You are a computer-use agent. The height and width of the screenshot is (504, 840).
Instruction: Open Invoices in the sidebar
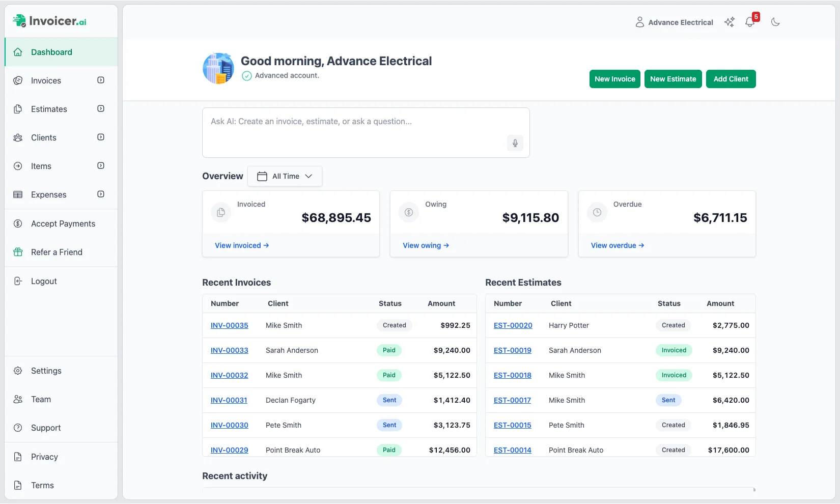click(x=61, y=80)
